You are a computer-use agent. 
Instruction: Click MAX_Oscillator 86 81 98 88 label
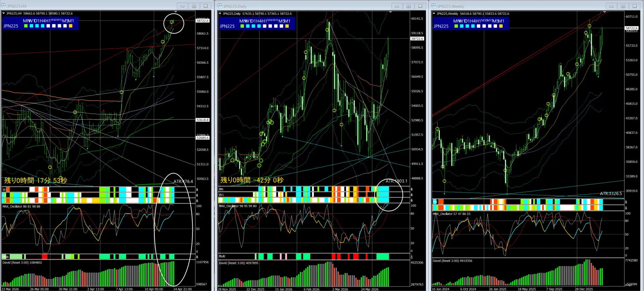[21, 207]
